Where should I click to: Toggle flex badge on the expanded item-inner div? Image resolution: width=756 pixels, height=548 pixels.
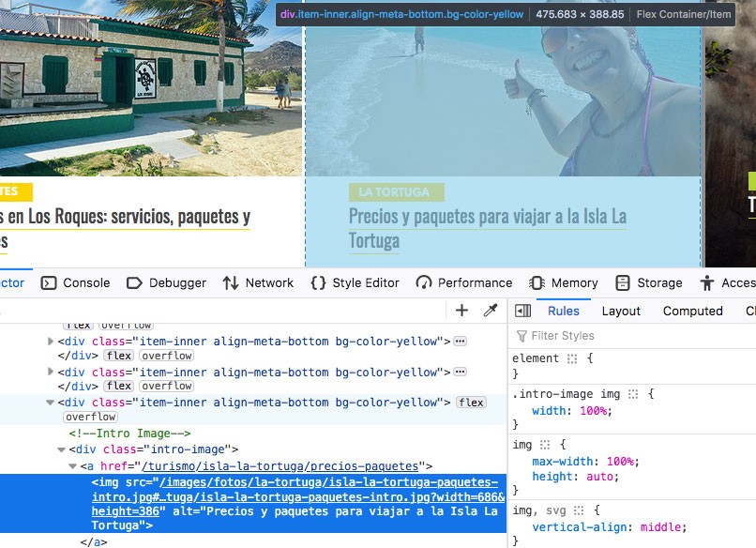471,403
